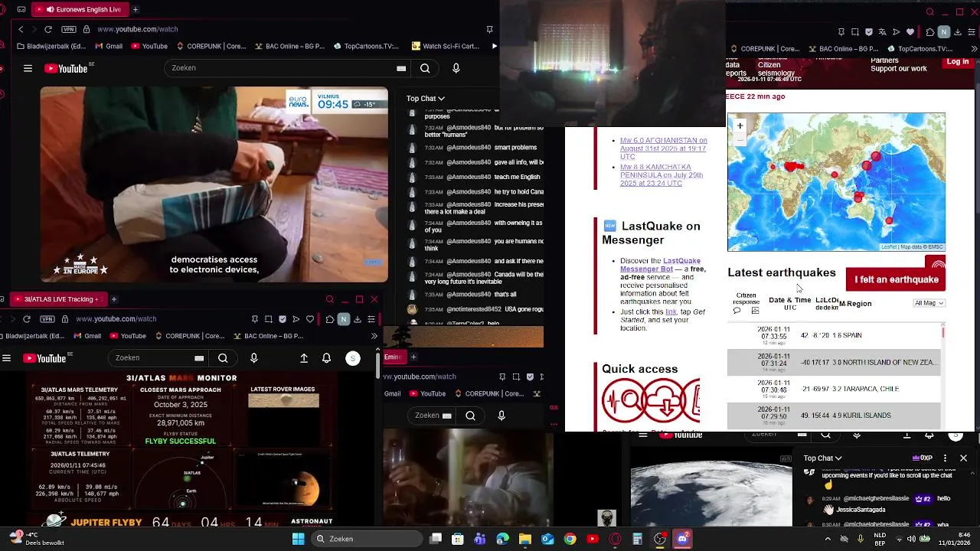Switch to the Emin tab in small window
The height and width of the screenshot is (551, 980).
394,357
